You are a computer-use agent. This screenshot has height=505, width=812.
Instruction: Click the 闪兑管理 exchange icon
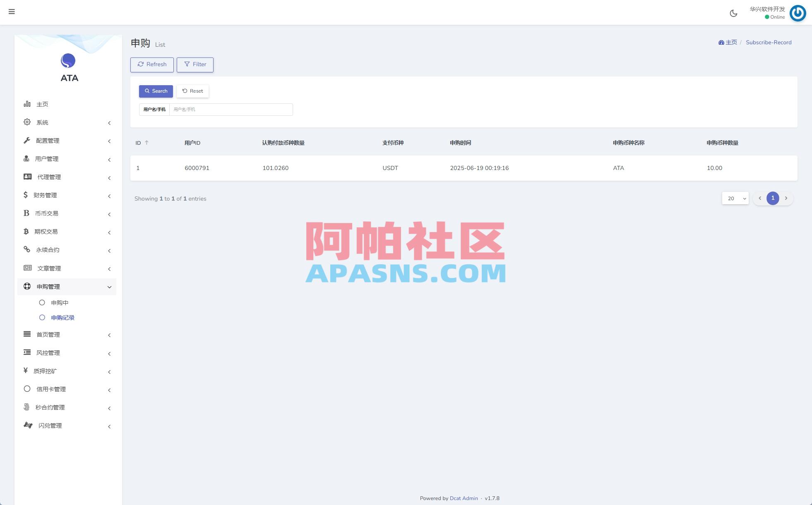27,425
